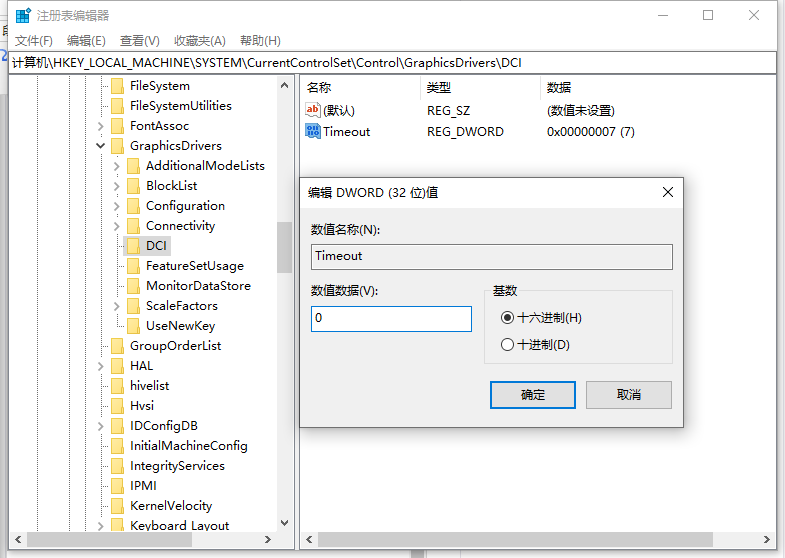The width and height of the screenshot is (785, 558).
Task: Click the Timeout DWORD value icon
Action: [x=313, y=131]
